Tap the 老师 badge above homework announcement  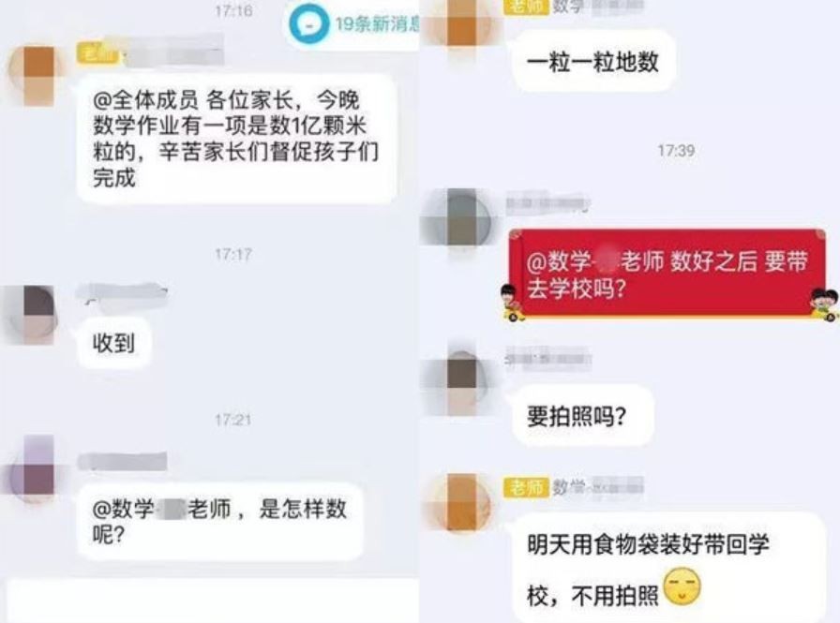coord(97,53)
